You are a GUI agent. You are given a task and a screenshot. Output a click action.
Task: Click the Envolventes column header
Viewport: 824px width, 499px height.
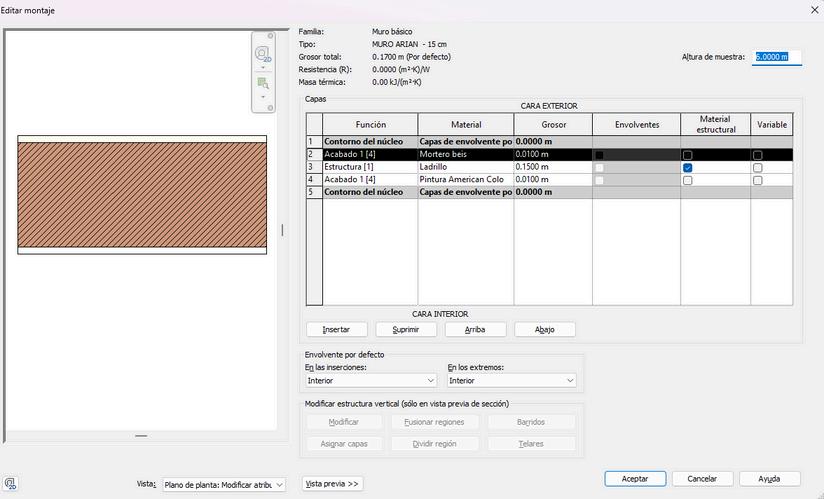[x=637, y=124]
